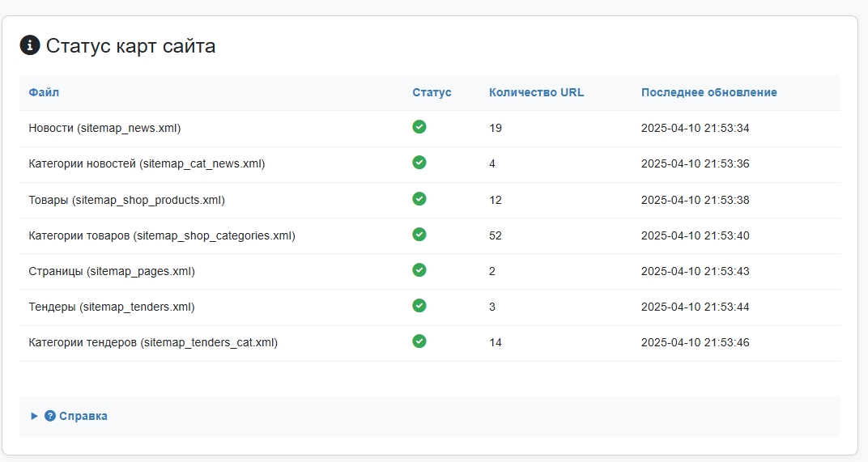The width and height of the screenshot is (868, 462).
Task: Click green status checkmark for sitemap_tenders_cat.xml
Action: [419, 341]
